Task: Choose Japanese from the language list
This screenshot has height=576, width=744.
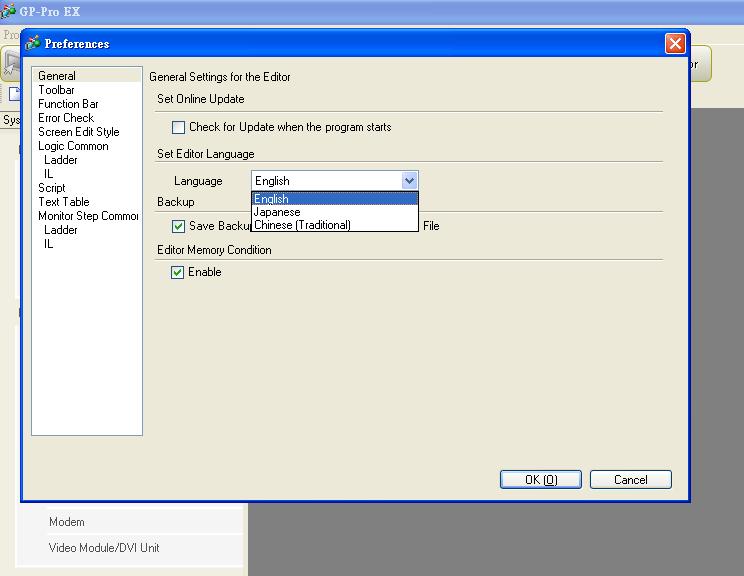Action: [x=277, y=212]
